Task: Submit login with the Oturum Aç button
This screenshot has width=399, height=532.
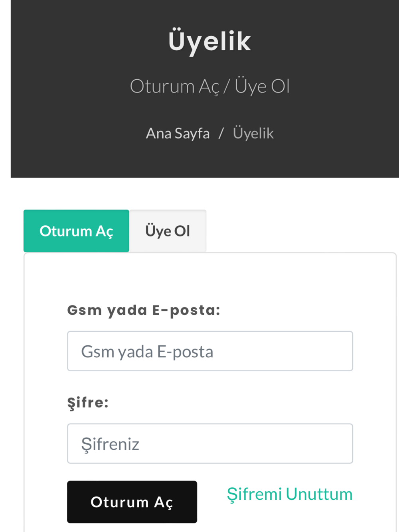Action: click(x=132, y=502)
